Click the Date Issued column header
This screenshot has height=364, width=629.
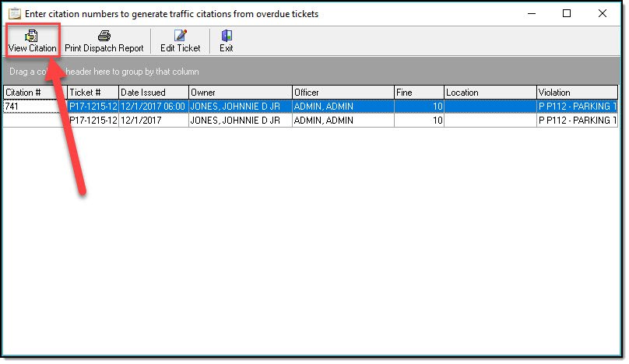pos(153,93)
